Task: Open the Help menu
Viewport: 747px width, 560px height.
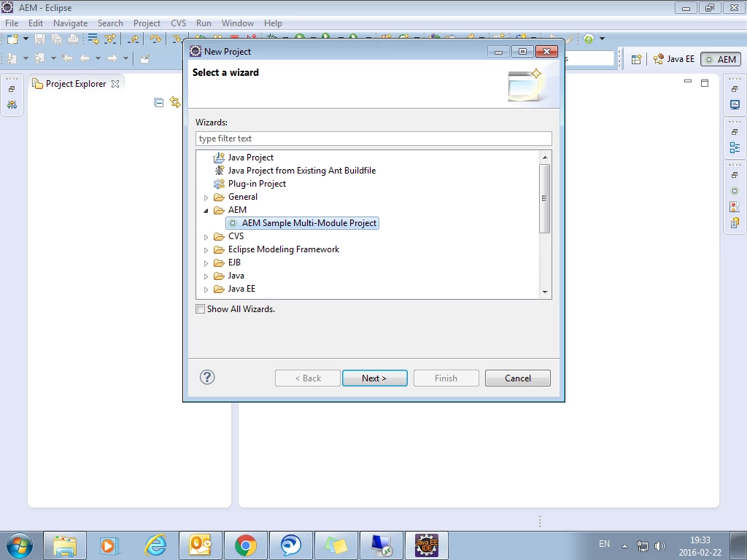Action: pyautogui.click(x=273, y=23)
